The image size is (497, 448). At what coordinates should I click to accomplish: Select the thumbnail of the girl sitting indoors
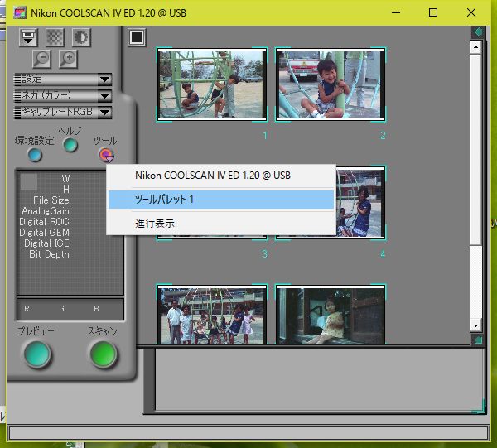[x=331, y=315]
